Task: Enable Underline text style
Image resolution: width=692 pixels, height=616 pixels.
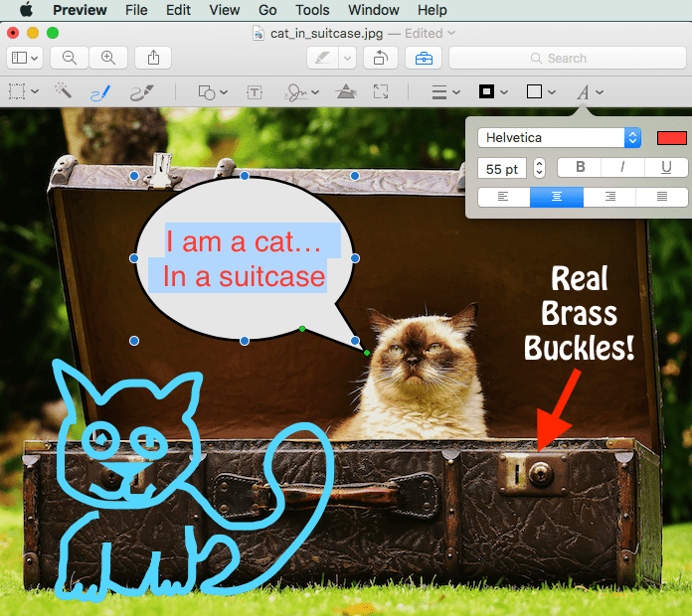Action: (665, 168)
